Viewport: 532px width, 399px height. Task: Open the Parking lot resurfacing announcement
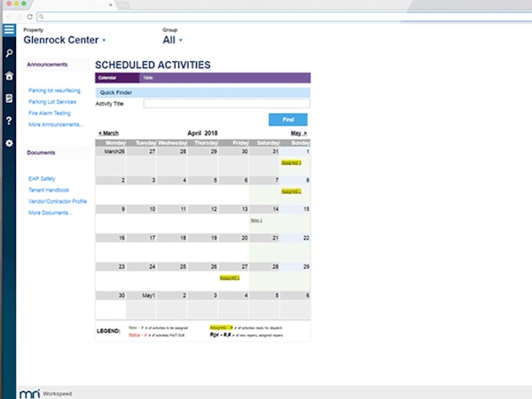[x=54, y=90]
